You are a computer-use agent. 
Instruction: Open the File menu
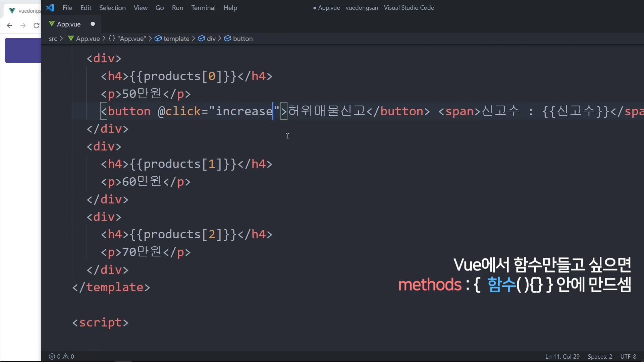tap(67, 8)
